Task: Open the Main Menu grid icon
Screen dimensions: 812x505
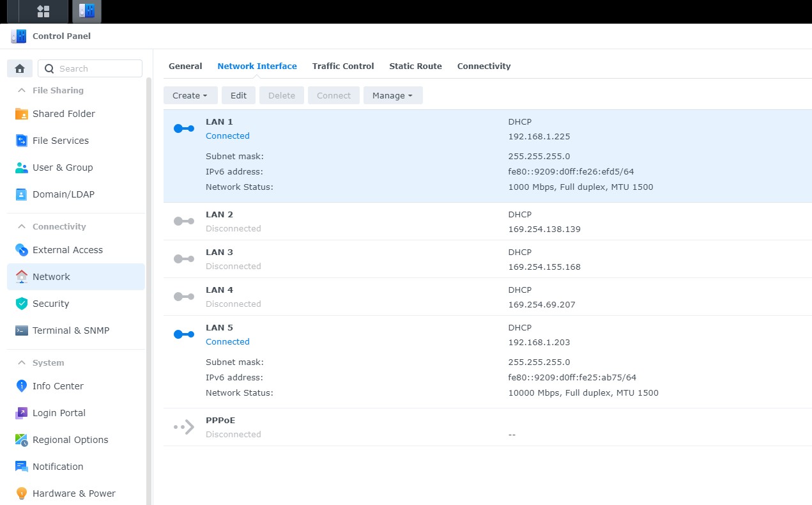Action: coord(43,12)
